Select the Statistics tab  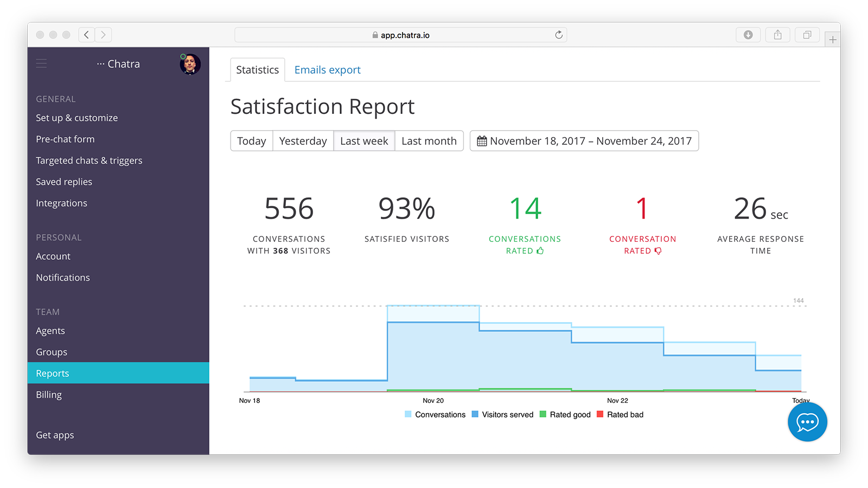pos(257,69)
